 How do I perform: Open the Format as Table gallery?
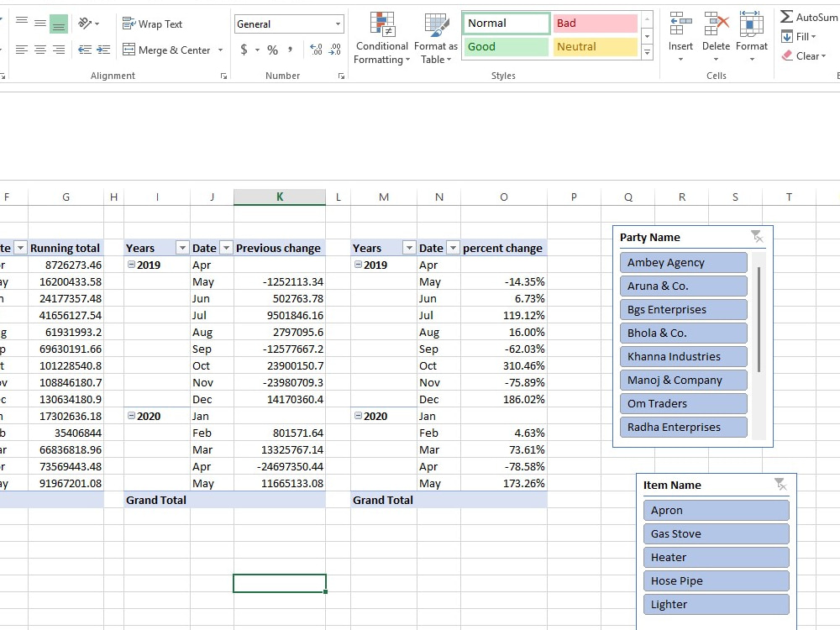click(435, 38)
